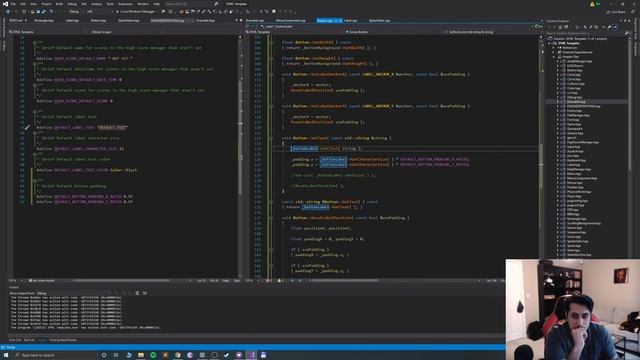
Task: Switch to MenuComponent.cpp tab
Action: tap(291, 20)
